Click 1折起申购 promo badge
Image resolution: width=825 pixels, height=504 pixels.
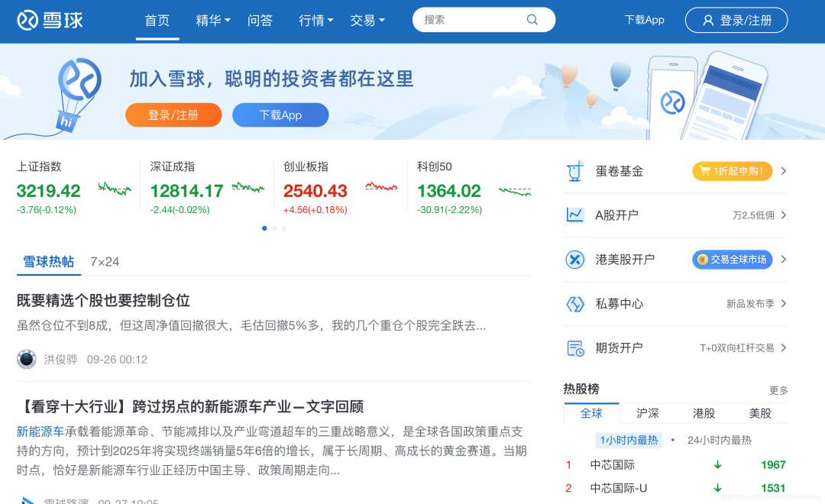(733, 171)
